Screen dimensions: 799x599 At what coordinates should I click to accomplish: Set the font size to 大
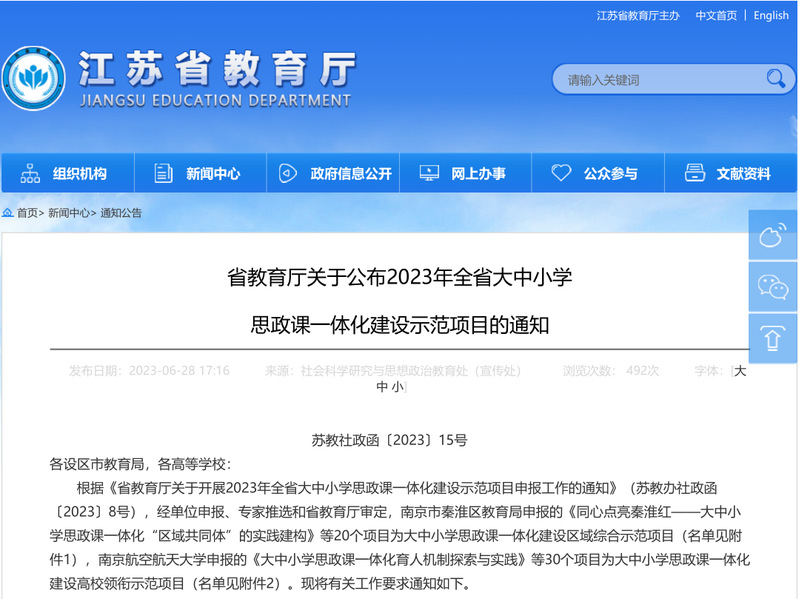(x=740, y=371)
